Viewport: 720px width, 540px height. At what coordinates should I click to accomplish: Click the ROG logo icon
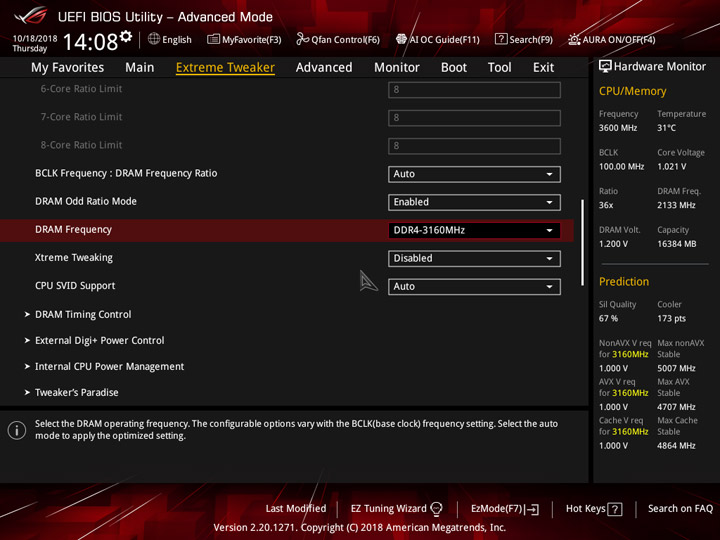click(x=31, y=16)
